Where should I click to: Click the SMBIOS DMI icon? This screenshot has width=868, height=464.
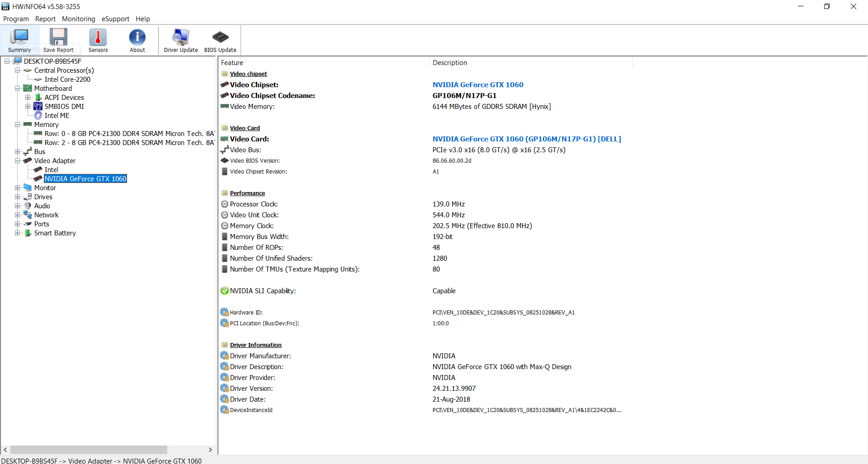[38, 106]
